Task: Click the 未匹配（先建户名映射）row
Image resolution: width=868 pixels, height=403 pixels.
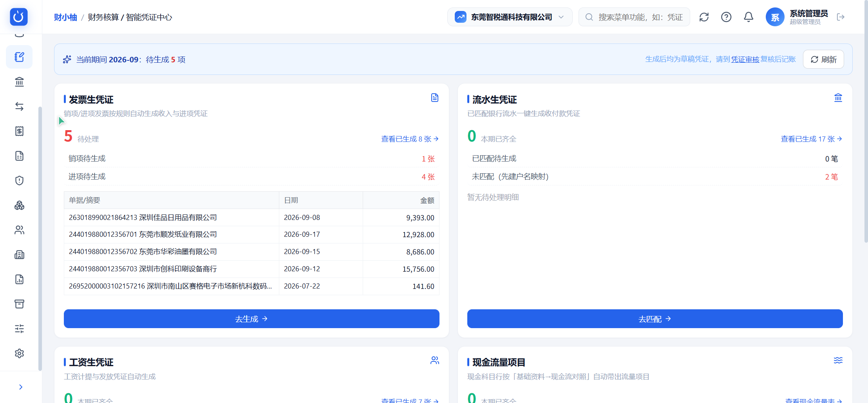Action: (x=655, y=177)
